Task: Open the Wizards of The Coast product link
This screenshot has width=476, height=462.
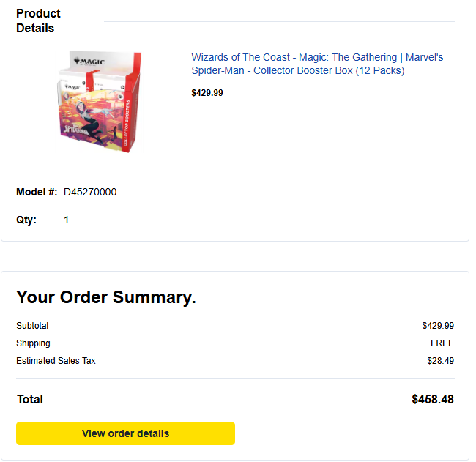Action: [316, 64]
